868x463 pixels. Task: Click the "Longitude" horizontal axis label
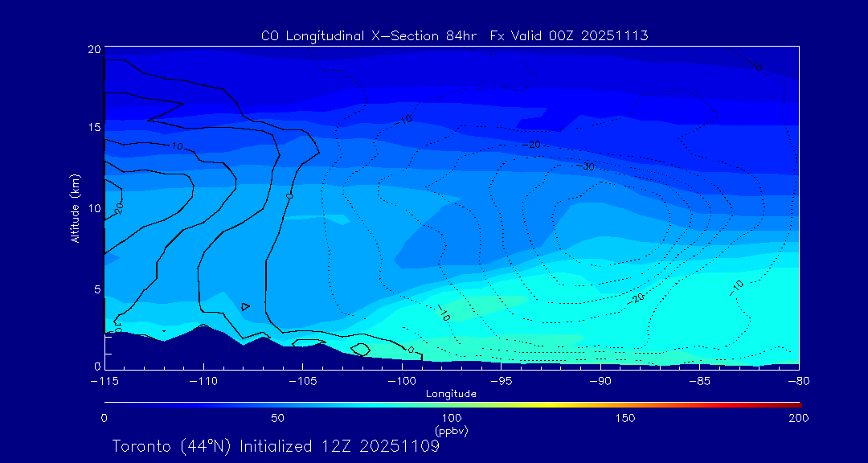click(451, 395)
